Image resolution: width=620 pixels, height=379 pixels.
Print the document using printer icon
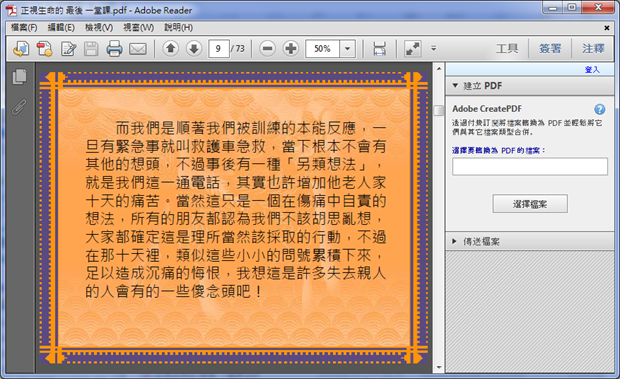[114, 49]
